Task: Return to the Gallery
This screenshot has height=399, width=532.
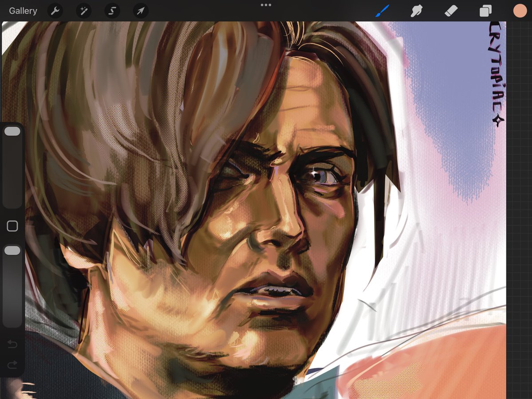Action: 23,11
